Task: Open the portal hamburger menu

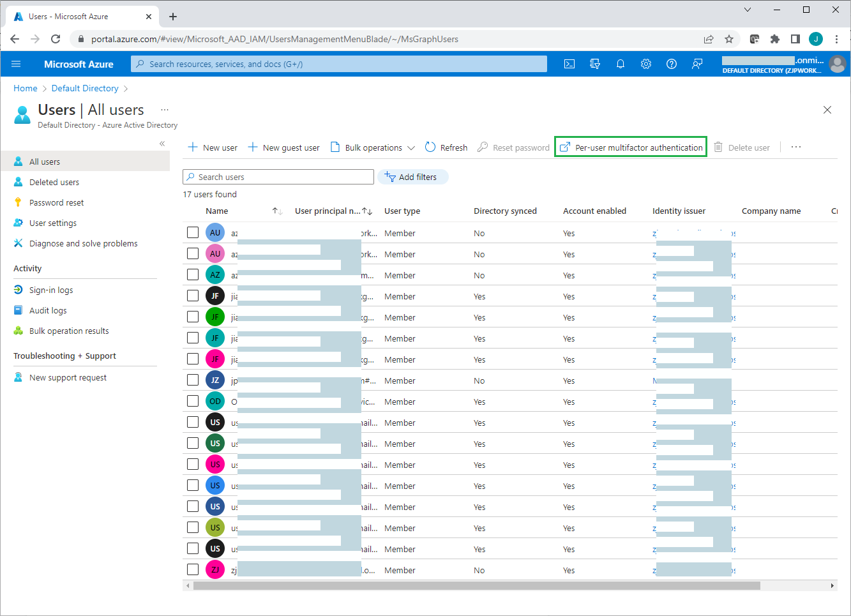Action: point(17,64)
